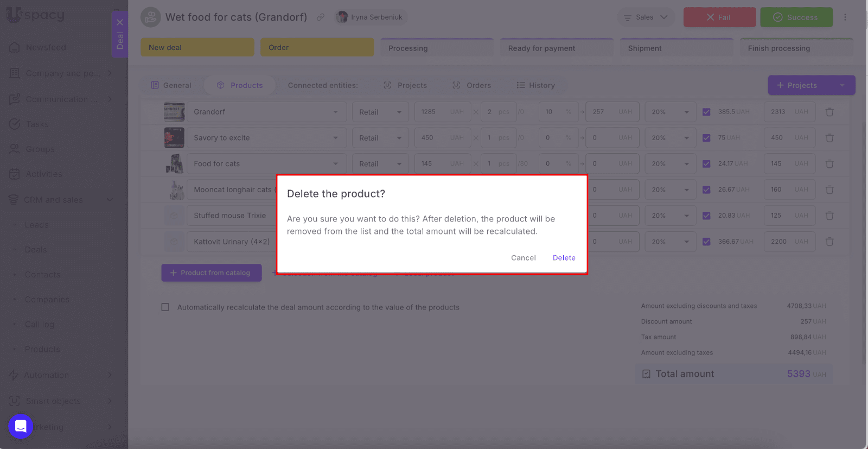Open the Projects button dropdown arrow
Screen dimensions: 868x449
[842, 85]
